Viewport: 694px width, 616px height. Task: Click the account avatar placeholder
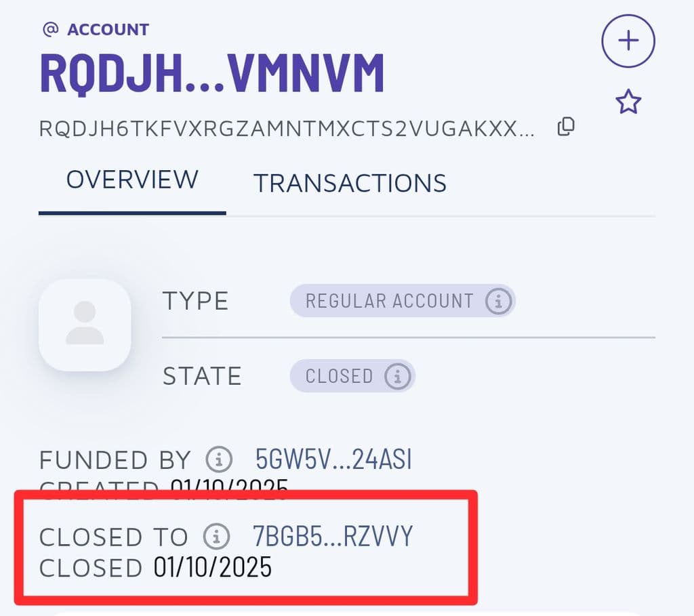pos(85,325)
